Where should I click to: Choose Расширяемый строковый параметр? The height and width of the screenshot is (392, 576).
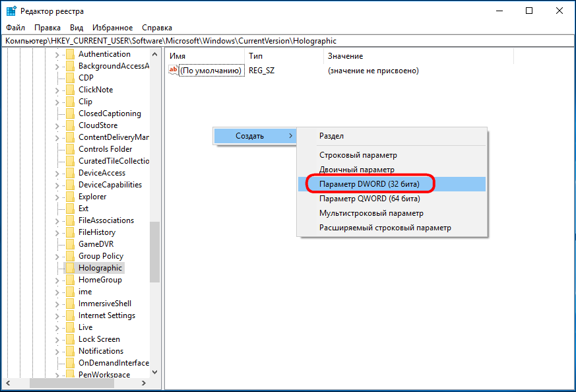392,228
